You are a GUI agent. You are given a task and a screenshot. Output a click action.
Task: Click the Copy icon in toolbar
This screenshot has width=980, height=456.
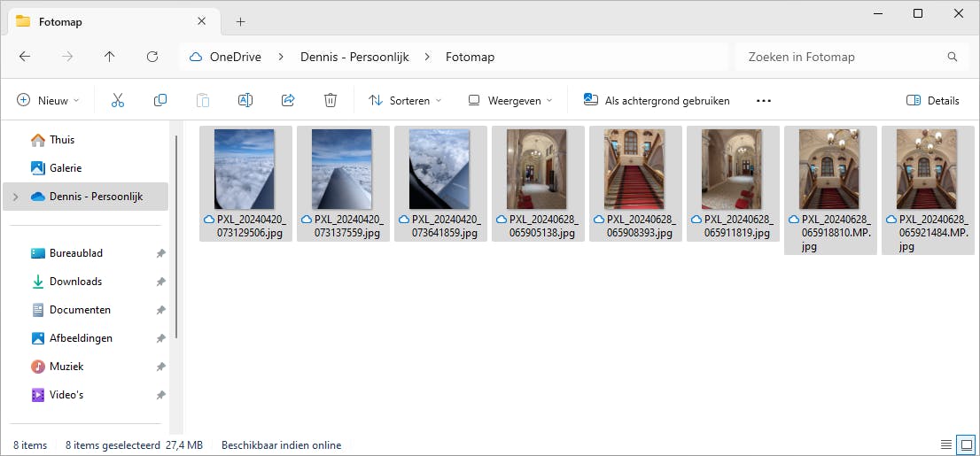(160, 101)
